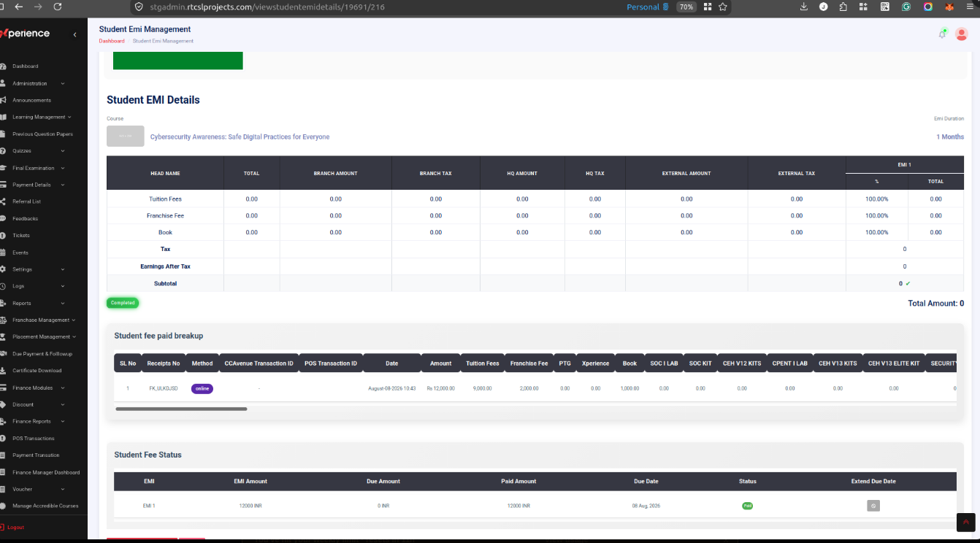Open Payment Transation in sidebar

(36, 455)
